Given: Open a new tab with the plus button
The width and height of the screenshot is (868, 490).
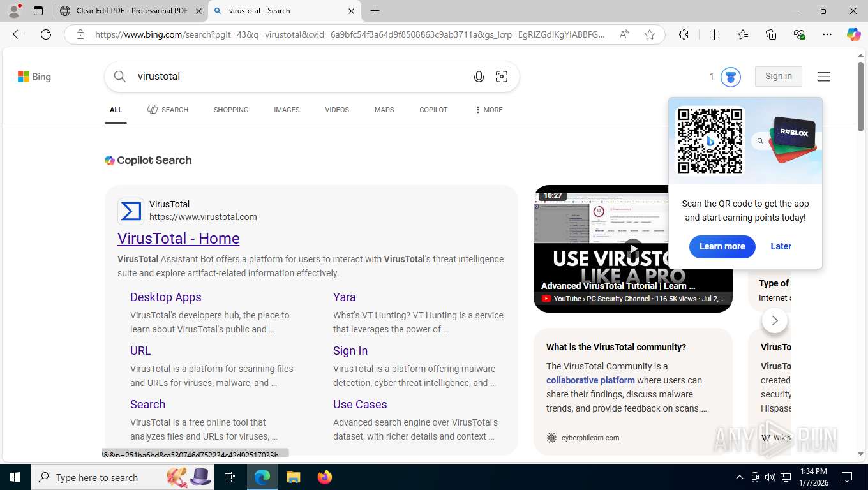Looking at the screenshot, I should coord(375,11).
